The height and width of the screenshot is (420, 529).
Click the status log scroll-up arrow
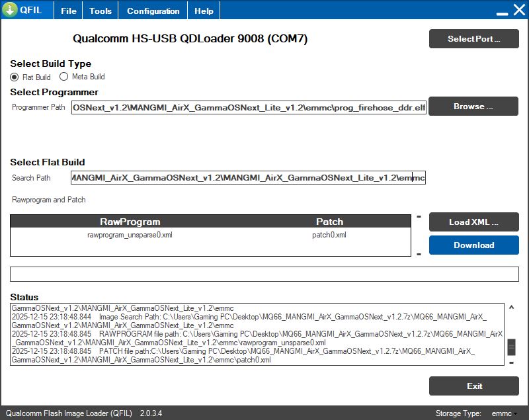coord(511,308)
